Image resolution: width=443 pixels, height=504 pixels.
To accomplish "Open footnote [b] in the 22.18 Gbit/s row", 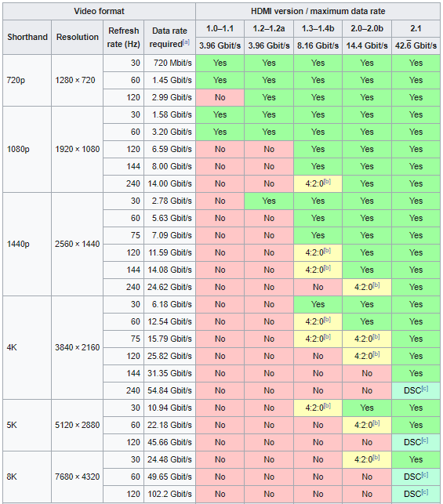I will (x=376, y=423).
